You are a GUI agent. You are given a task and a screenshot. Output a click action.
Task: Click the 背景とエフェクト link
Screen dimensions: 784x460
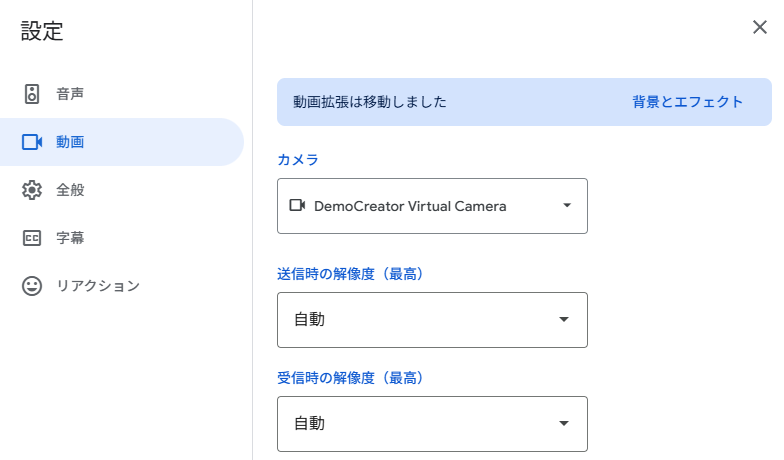click(688, 102)
